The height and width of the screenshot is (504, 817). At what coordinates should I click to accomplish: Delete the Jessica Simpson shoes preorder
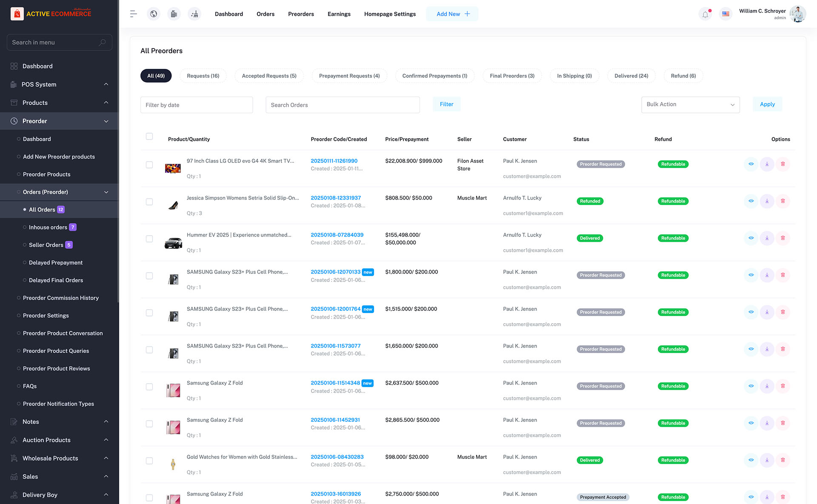(x=783, y=201)
